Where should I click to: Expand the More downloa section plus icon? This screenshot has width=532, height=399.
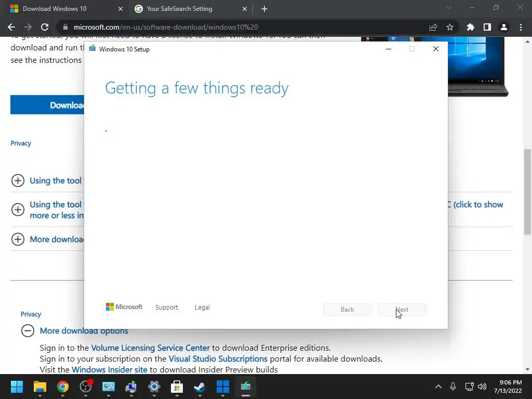point(18,239)
